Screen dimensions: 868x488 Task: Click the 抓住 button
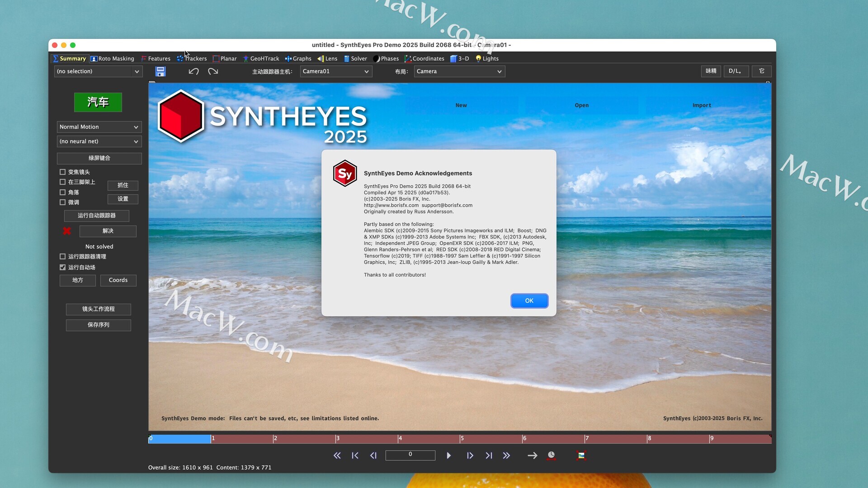pyautogui.click(x=123, y=185)
